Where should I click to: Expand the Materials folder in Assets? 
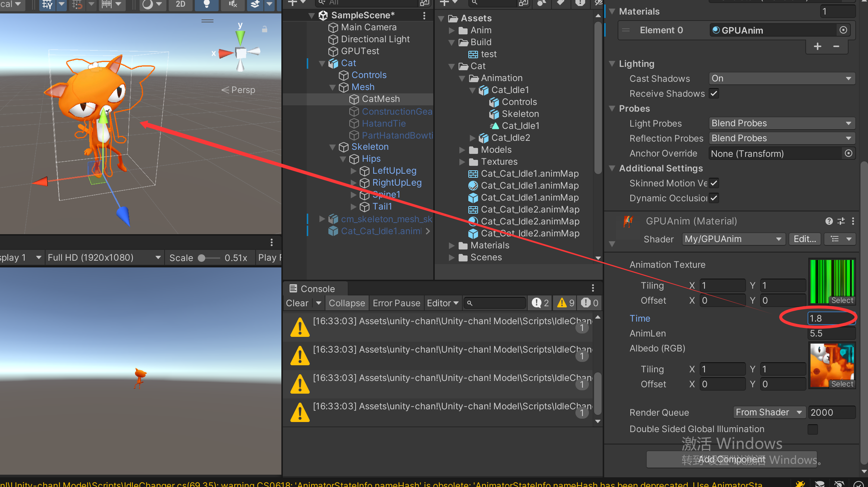point(452,246)
